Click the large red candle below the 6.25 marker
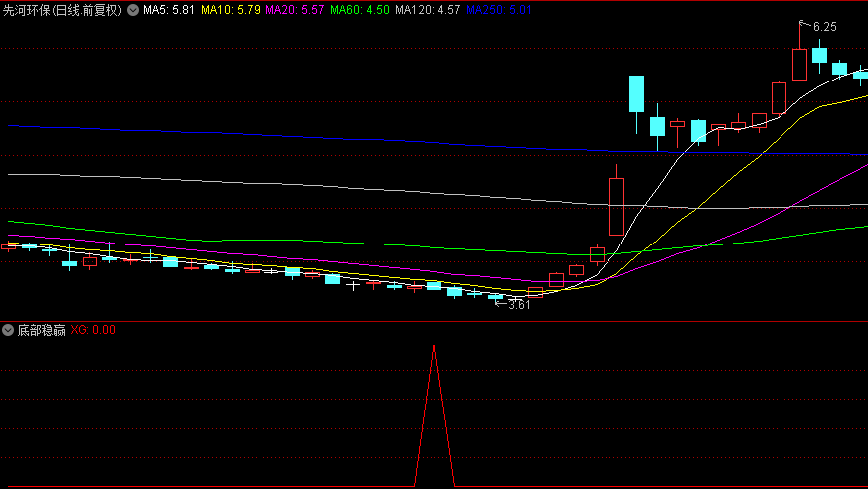 point(799,65)
